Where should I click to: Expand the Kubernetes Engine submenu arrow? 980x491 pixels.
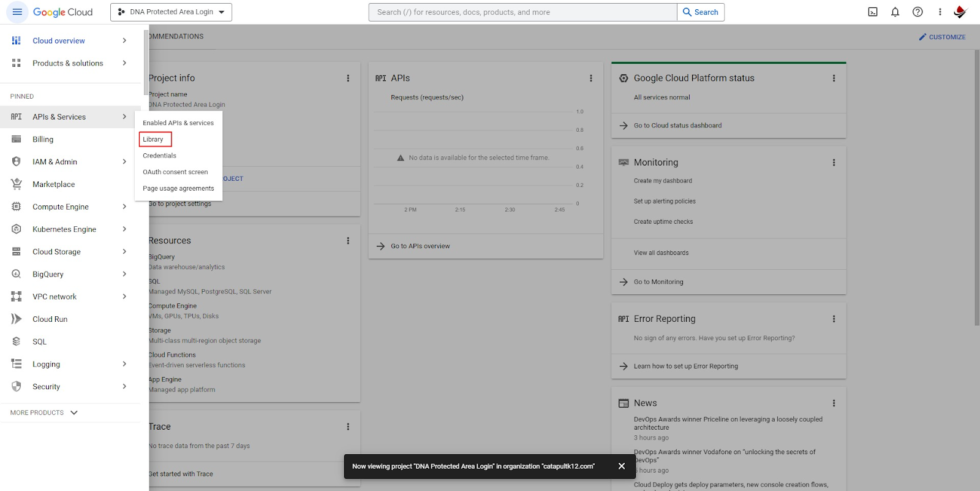124,229
